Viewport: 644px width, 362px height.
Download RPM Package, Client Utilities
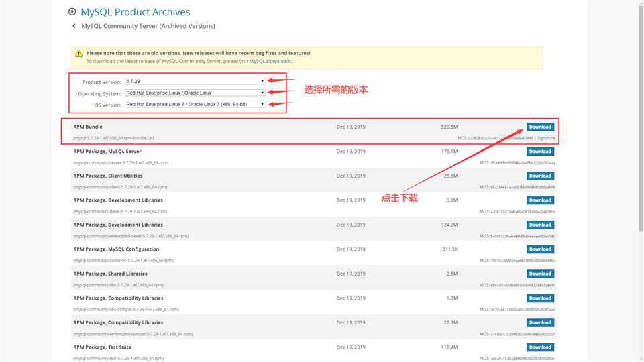pyautogui.click(x=540, y=176)
